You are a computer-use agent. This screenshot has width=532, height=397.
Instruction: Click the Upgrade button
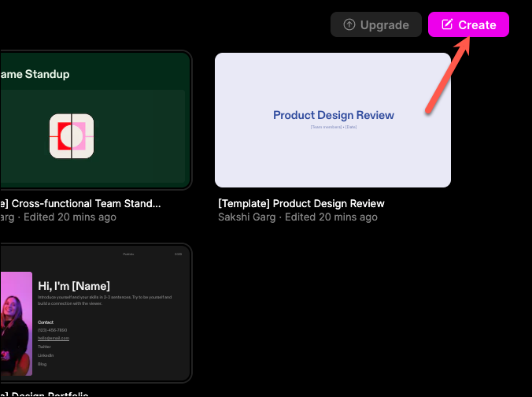376,24
